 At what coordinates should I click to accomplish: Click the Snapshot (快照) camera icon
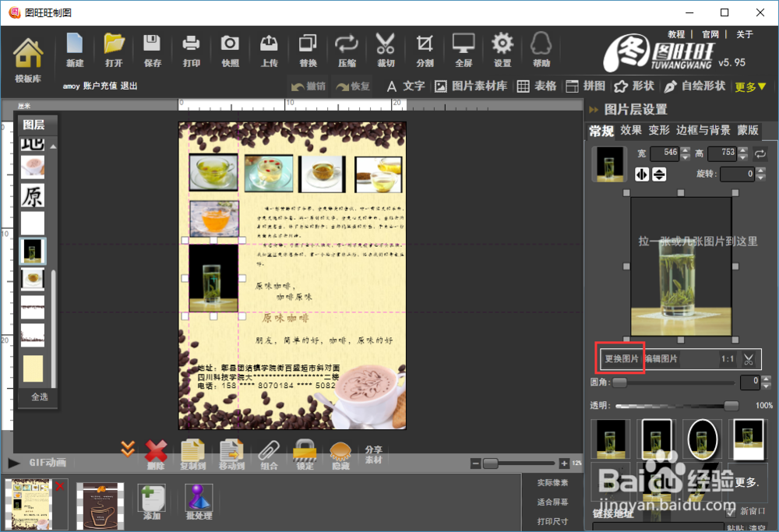coord(230,44)
